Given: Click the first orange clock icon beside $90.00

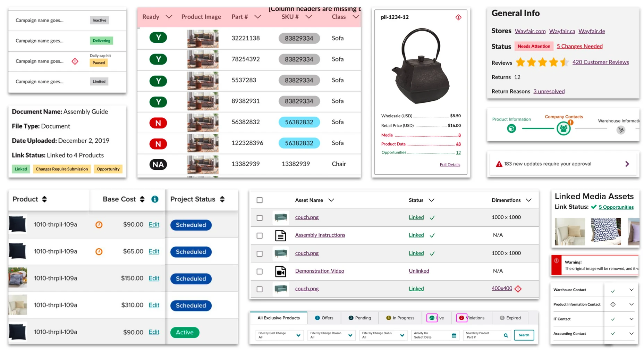Looking at the screenshot, I should (x=99, y=225).
